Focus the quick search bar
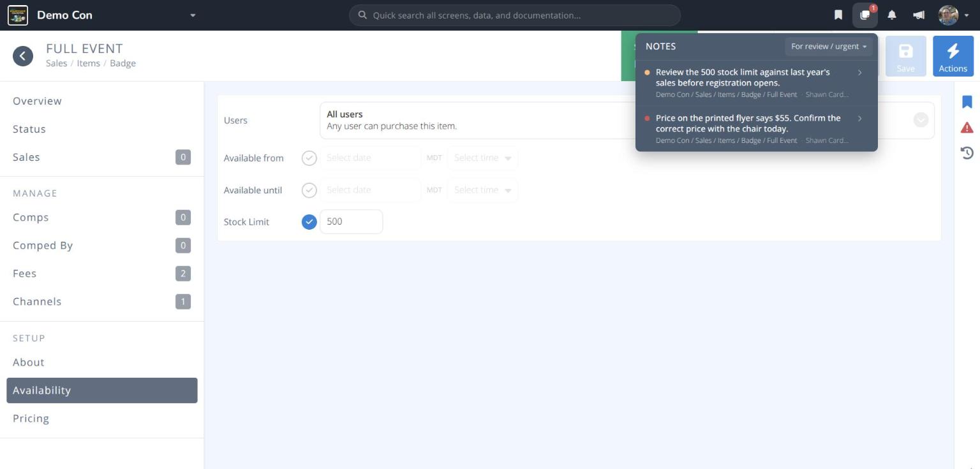980x469 pixels. click(515, 15)
